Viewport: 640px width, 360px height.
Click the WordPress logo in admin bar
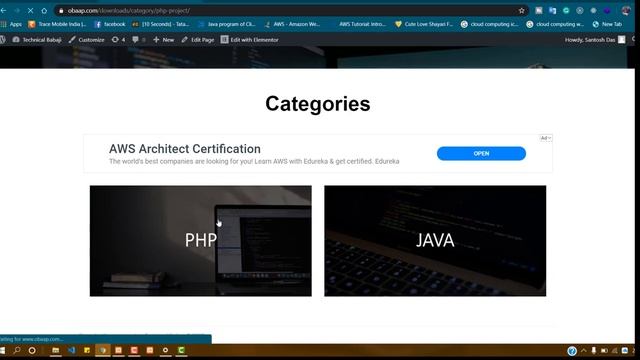[3, 40]
